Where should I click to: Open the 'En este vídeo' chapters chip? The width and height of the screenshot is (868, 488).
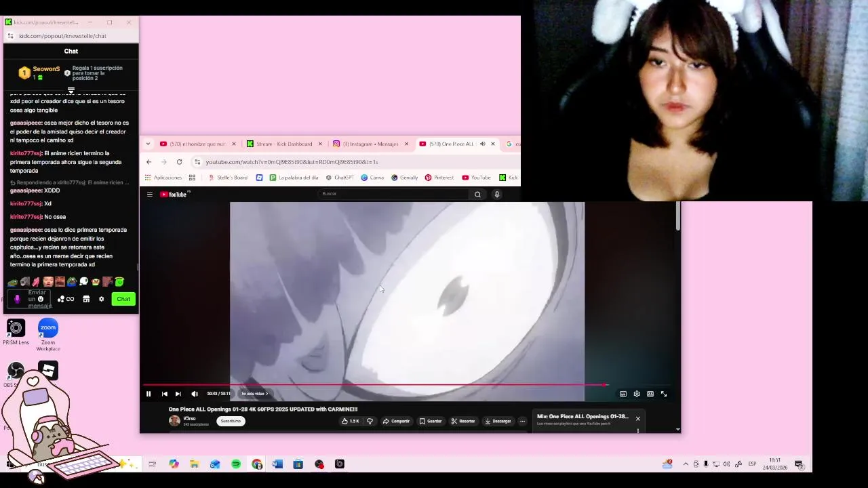pos(254,394)
